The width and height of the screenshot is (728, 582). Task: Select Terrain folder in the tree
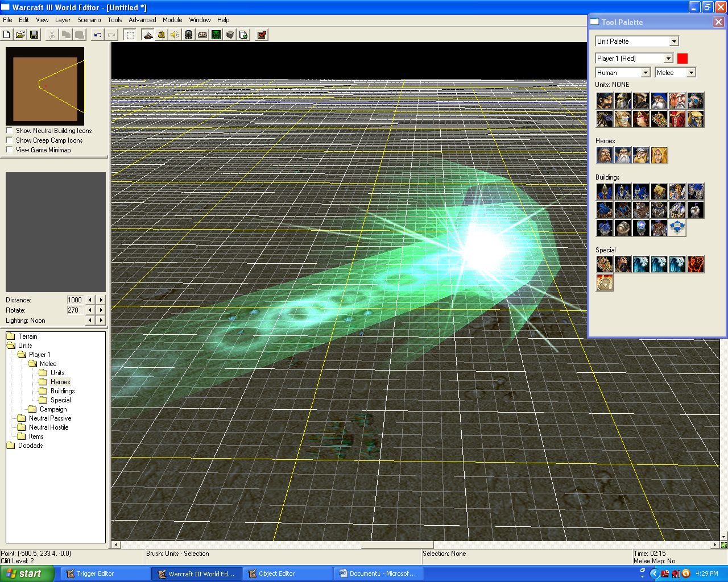tap(27, 336)
